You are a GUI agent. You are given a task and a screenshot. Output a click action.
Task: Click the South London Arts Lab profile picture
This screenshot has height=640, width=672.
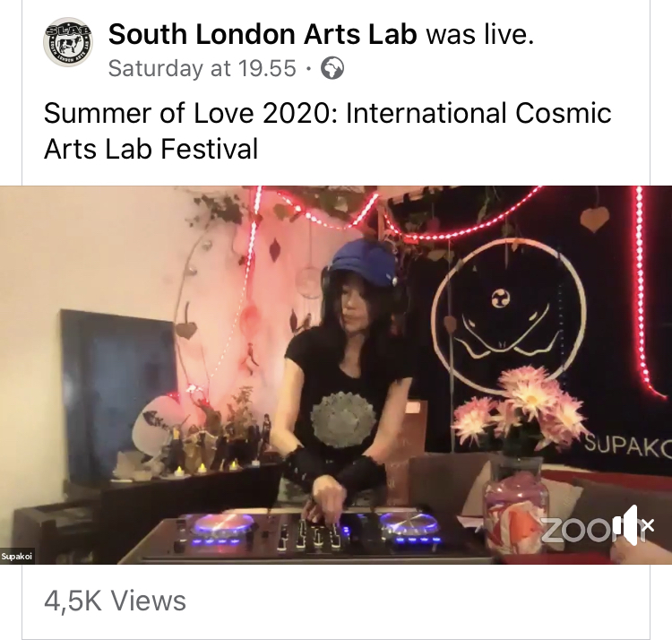coord(68,41)
